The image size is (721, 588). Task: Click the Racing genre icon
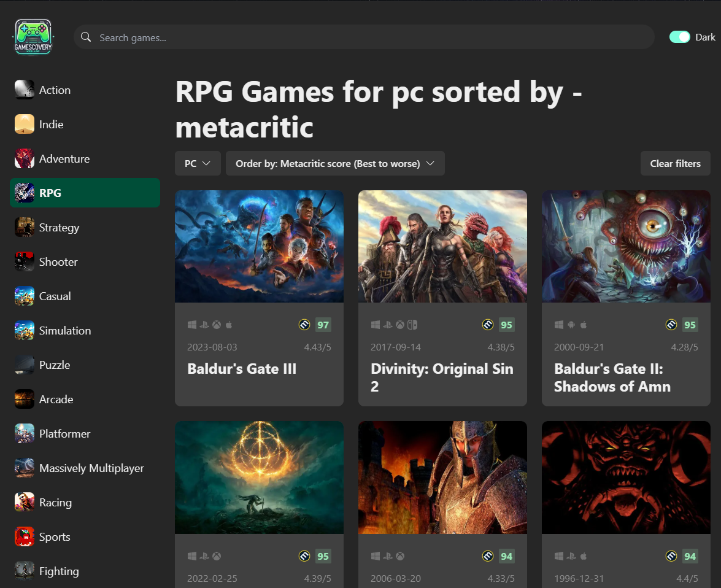[25, 502]
